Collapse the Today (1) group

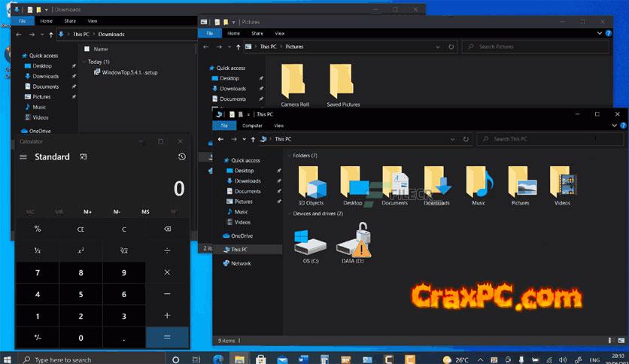point(84,62)
